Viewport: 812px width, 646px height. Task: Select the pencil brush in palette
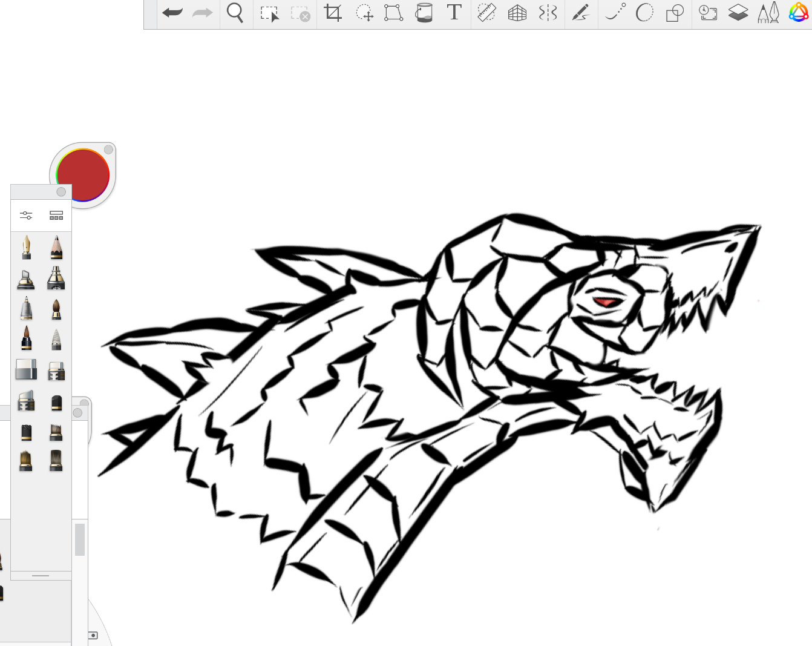point(56,248)
